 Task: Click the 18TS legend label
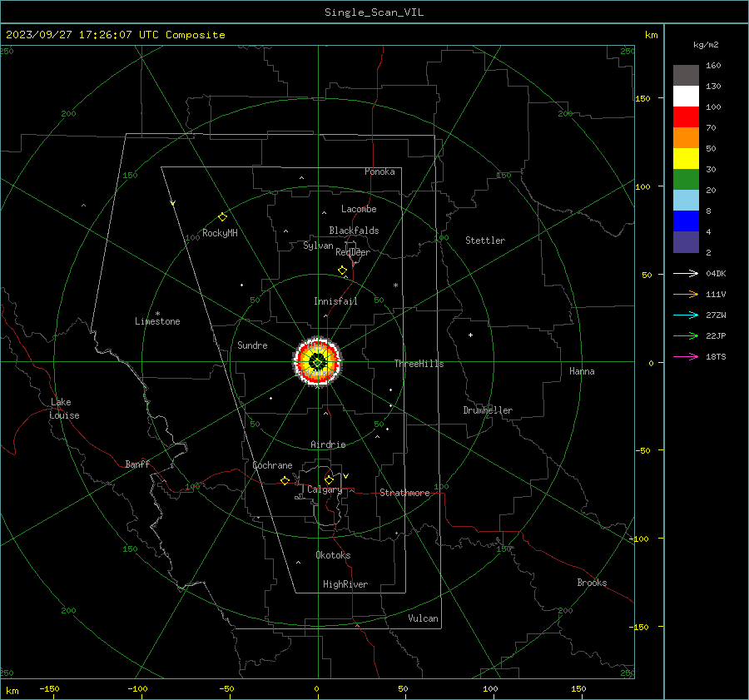(x=716, y=356)
